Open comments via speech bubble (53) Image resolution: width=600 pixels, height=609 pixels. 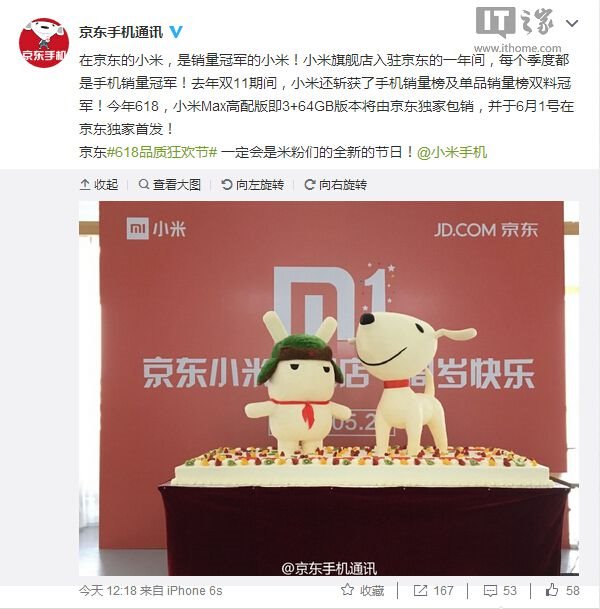point(500,591)
